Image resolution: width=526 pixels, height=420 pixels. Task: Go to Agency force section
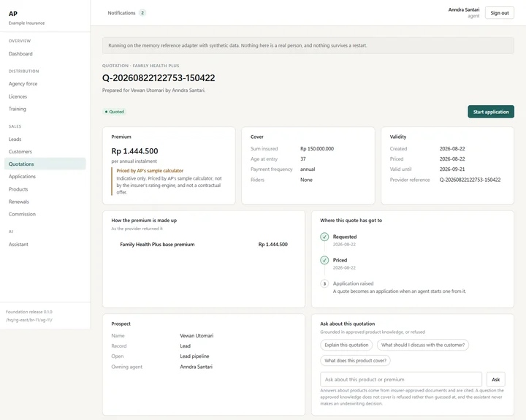[x=23, y=84]
